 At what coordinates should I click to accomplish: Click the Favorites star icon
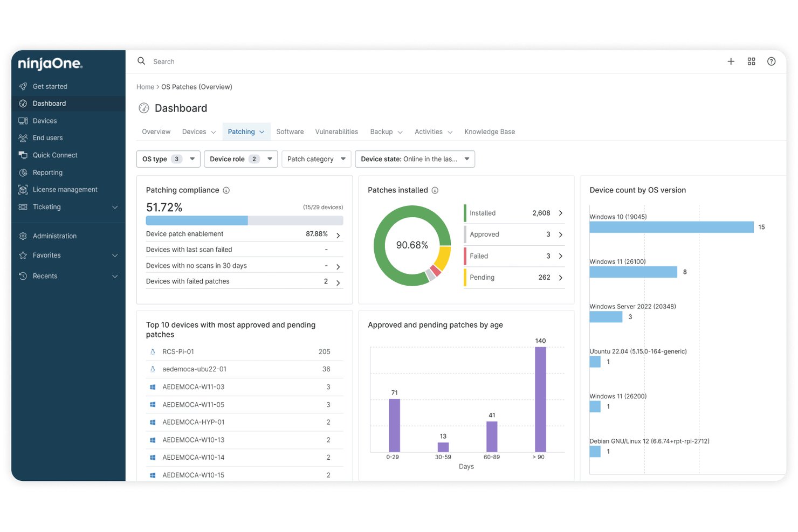point(23,255)
